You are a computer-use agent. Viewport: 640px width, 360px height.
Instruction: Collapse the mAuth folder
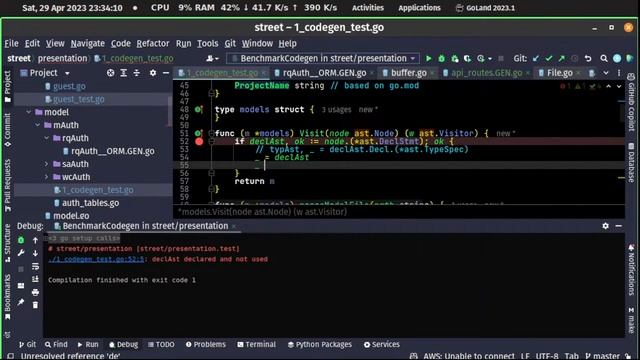pos(38,125)
